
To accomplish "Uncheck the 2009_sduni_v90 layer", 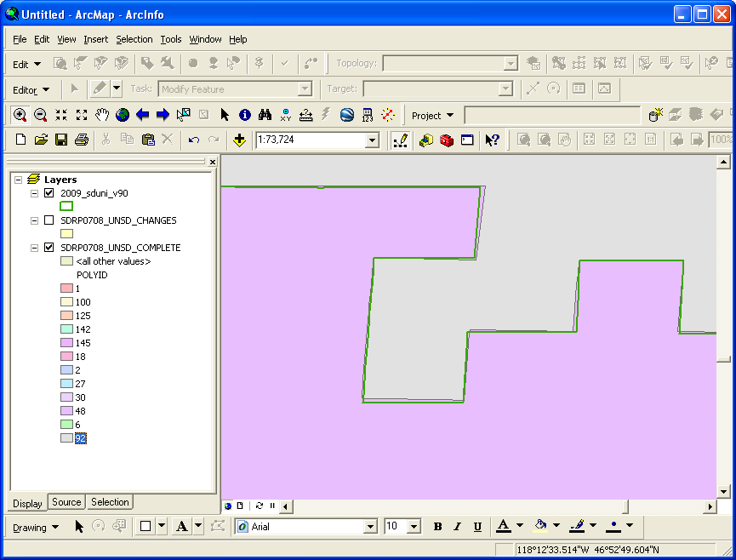I will [48, 193].
